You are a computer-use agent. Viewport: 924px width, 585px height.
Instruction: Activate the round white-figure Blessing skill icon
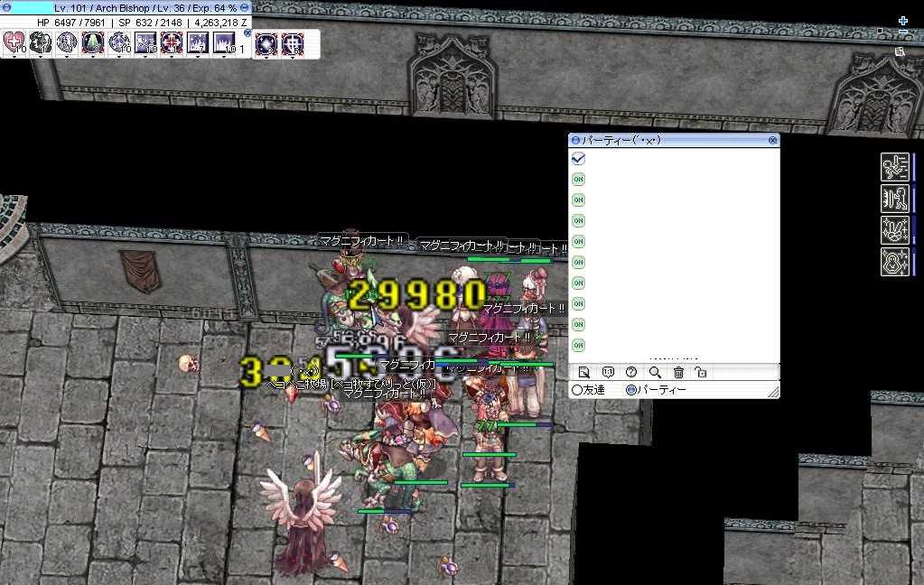tap(67, 43)
